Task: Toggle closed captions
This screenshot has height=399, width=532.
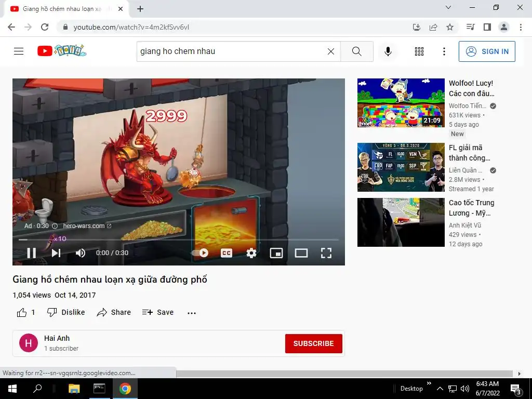Action: point(227,253)
